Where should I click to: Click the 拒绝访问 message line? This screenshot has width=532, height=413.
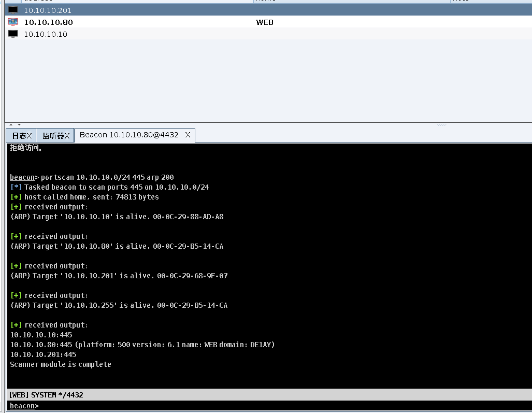point(26,148)
